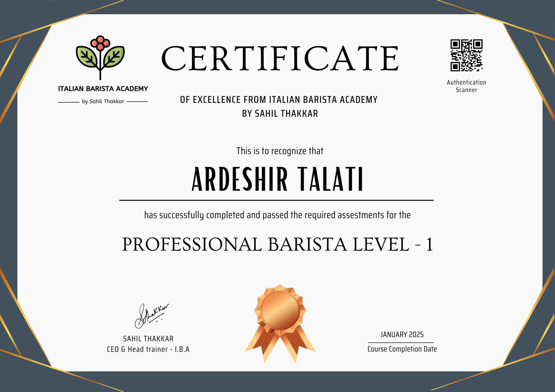Click the JANUARY 2025 date
The width and height of the screenshot is (555, 392).
coord(402,335)
